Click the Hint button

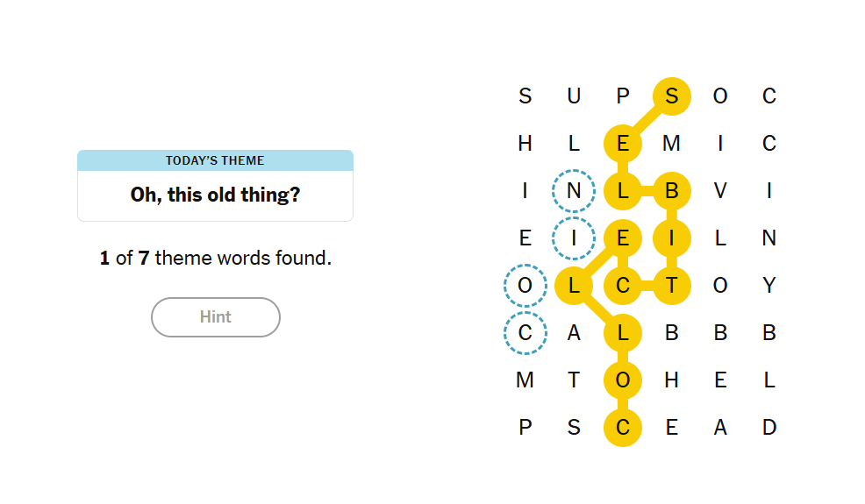click(x=216, y=317)
